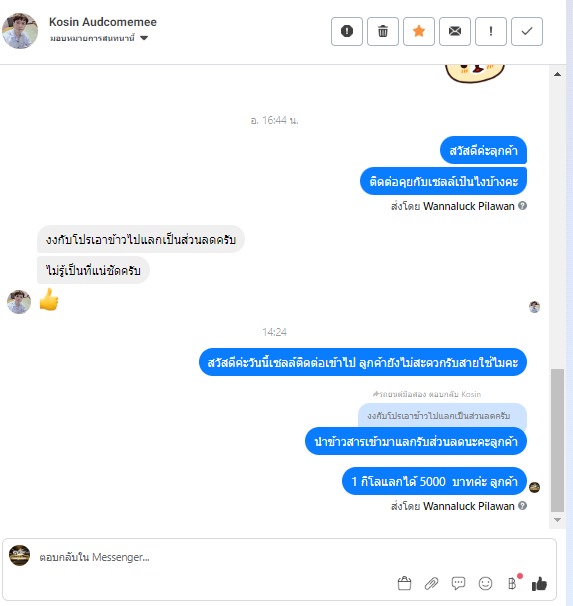Mark conversation as spam with exclamation-circle icon
The width and height of the screenshot is (573, 606).
[347, 31]
